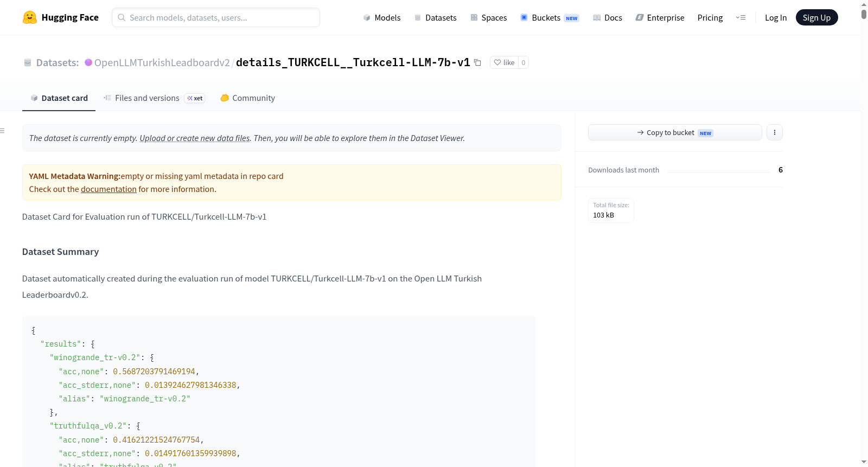Go to Pricing page
Viewport: 868px width, 467px height.
pyautogui.click(x=710, y=17)
